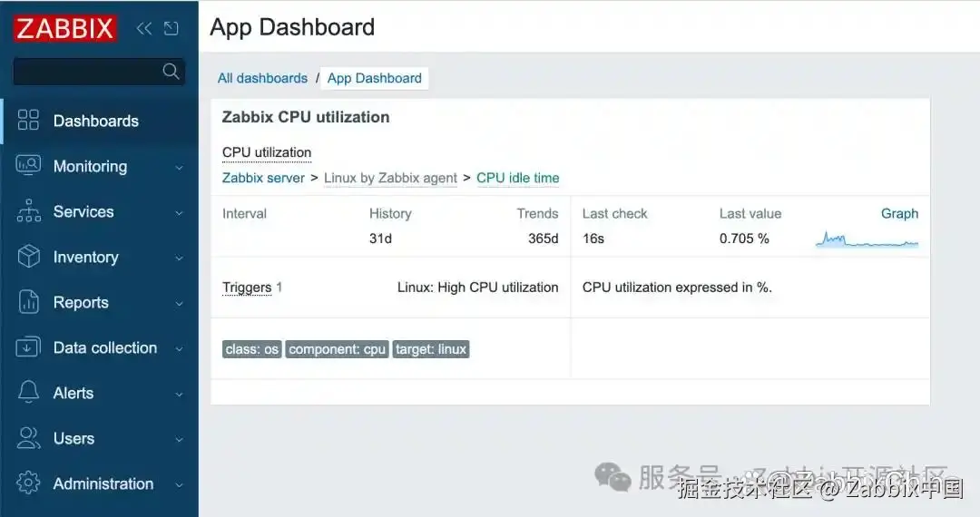Click the search magnifier icon
Viewport: 980px width, 517px height.
171,72
